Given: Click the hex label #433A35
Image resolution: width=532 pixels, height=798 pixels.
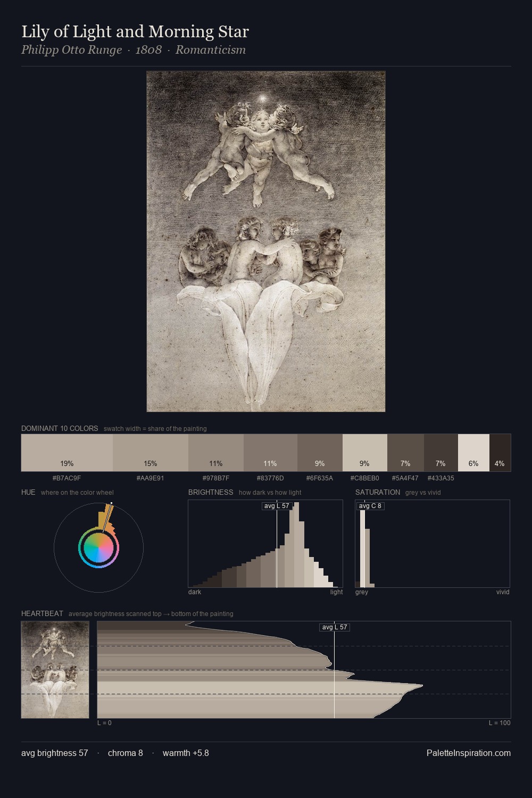Looking at the screenshot, I should coord(441,478).
